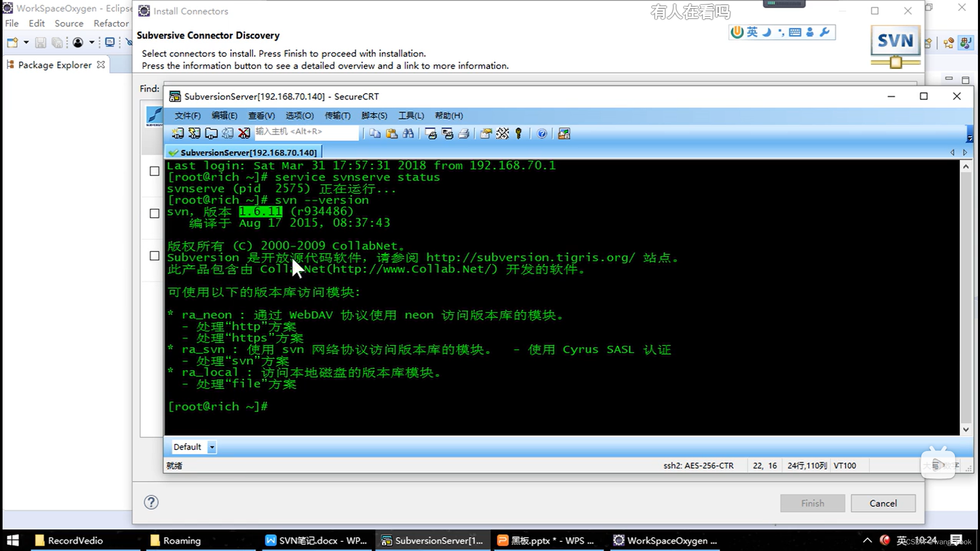Click the IME wrench settings icon
This screenshot has width=980, height=551.
pos(824,32)
